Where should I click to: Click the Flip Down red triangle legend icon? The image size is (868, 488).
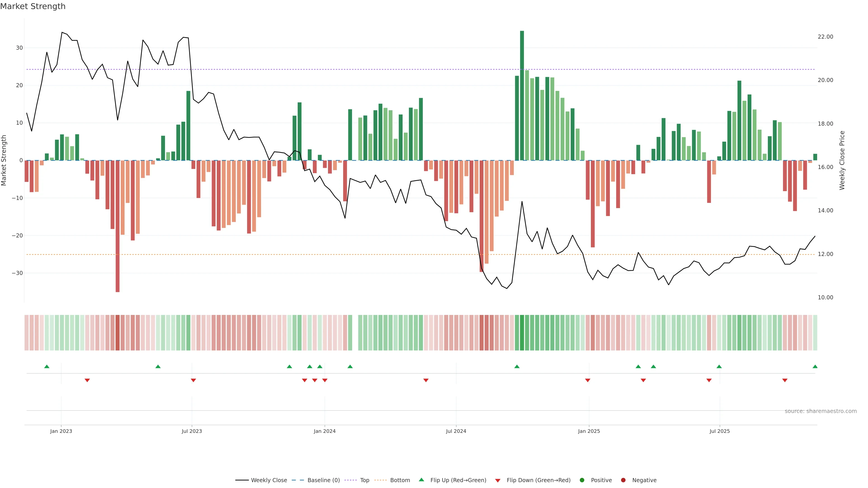pyautogui.click(x=498, y=480)
